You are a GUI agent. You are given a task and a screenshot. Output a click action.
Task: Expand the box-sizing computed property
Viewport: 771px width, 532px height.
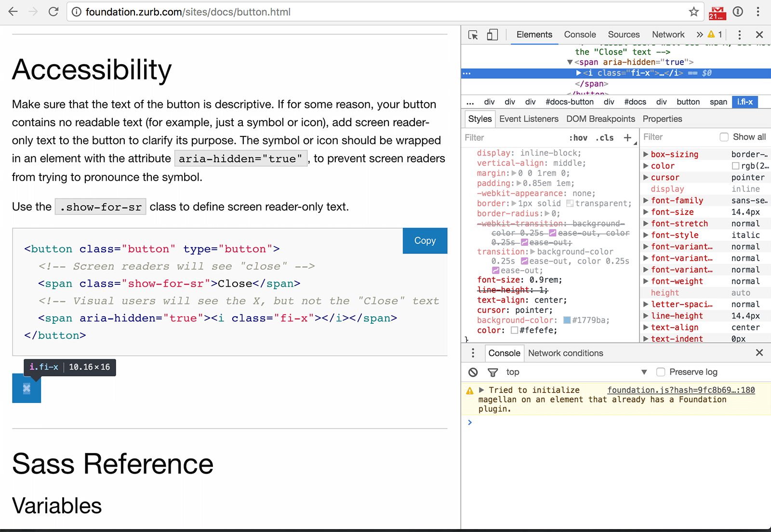(x=646, y=154)
